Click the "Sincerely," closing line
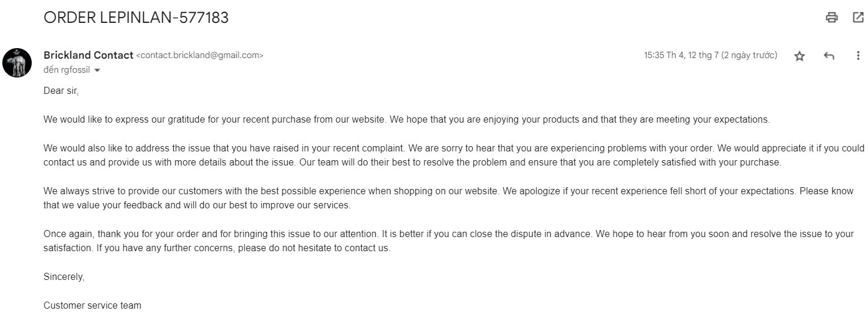Image resolution: width=868 pixels, height=321 pixels. (x=64, y=277)
